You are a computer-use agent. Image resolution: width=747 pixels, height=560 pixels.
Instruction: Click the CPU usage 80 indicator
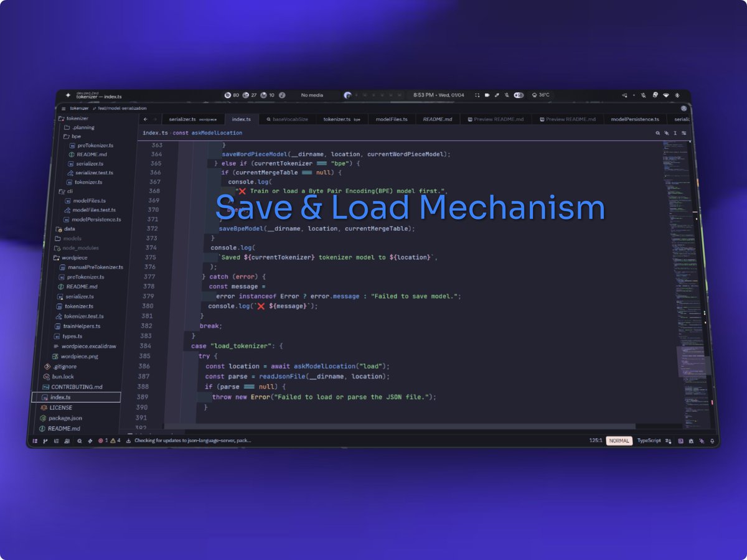pyautogui.click(x=232, y=95)
